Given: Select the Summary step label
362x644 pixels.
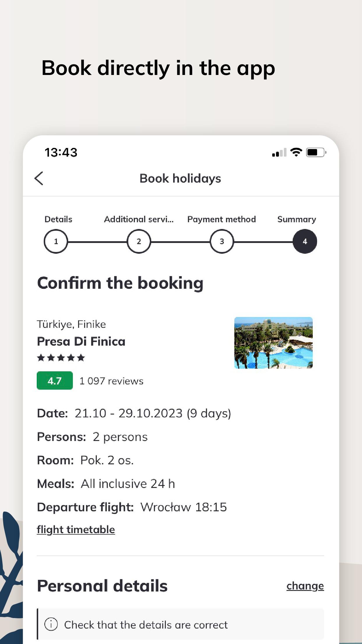Looking at the screenshot, I should click(297, 219).
